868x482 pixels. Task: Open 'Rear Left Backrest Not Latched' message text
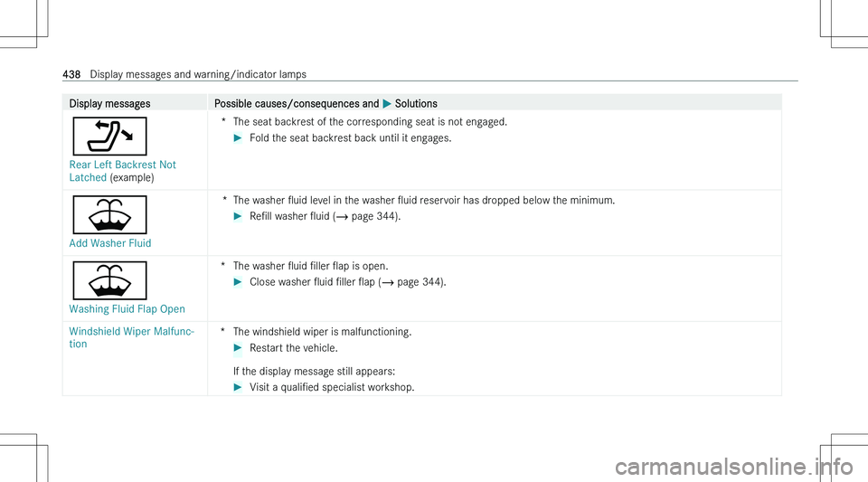[x=122, y=171]
